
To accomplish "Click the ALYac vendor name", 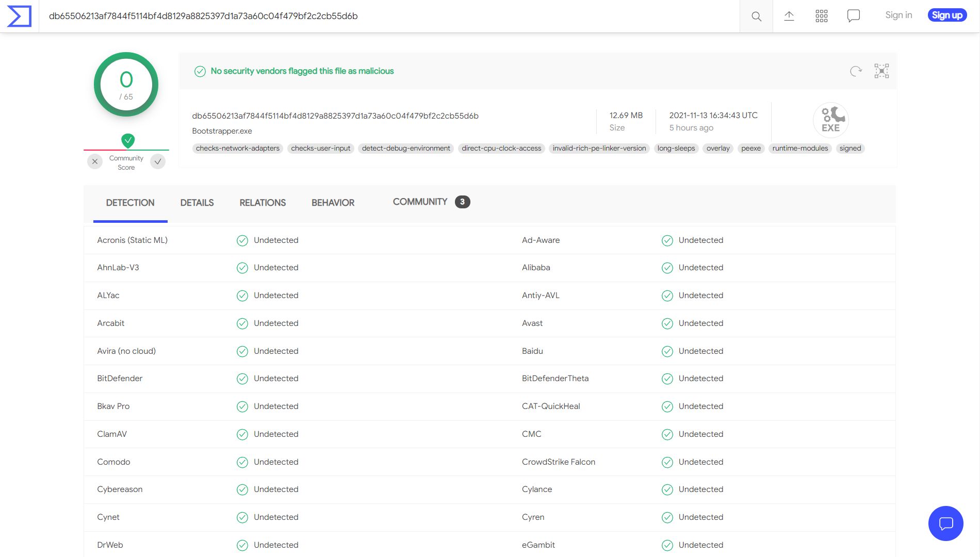I will (x=108, y=296).
